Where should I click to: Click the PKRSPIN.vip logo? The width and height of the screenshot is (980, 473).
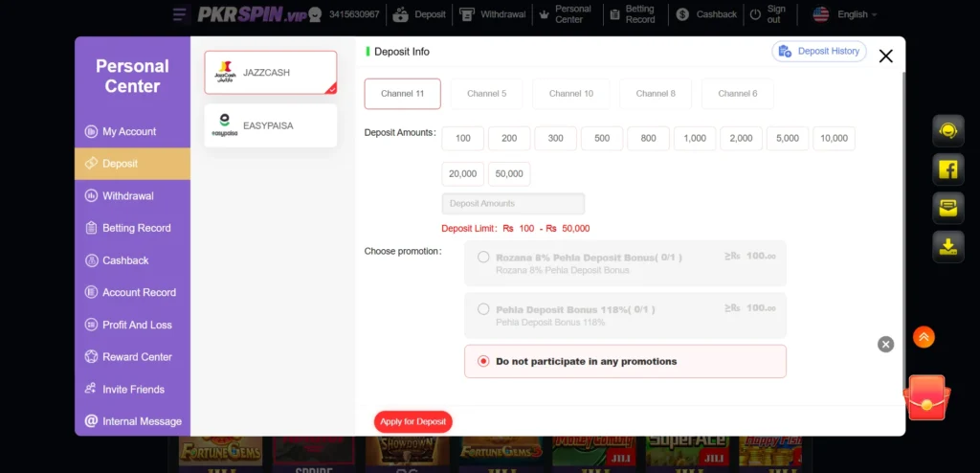click(x=252, y=14)
